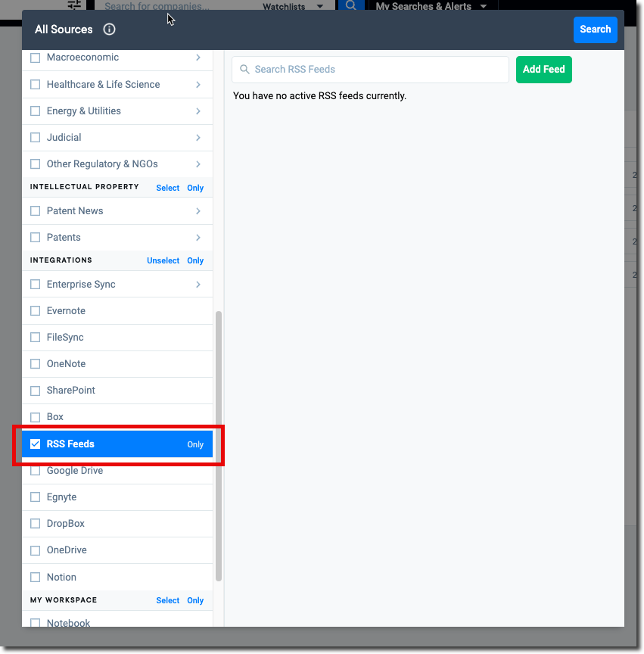This screenshot has width=644, height=654.
Task: Open the Watchlists dropdown
Action: coord(292,6)
